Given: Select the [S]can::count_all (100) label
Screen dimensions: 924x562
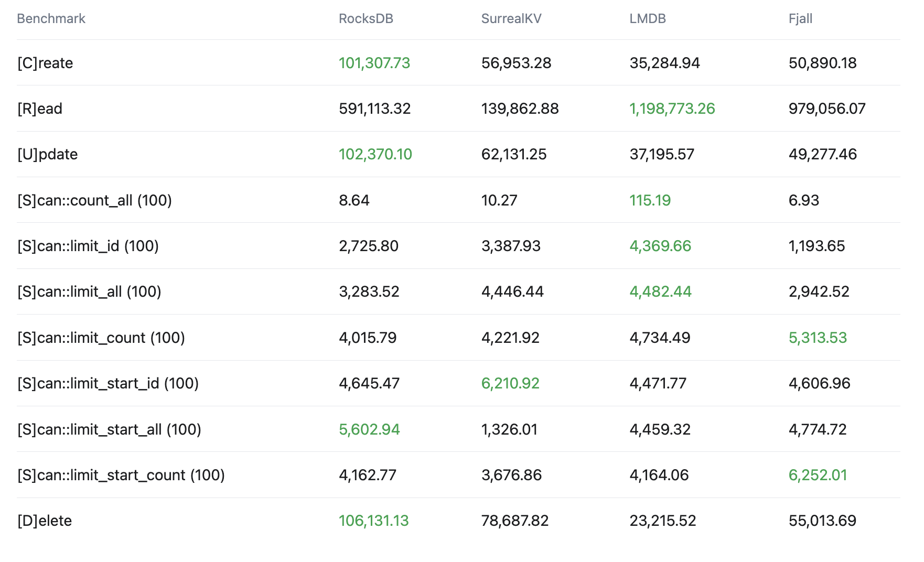Looking at the screenshot, I should 94,200.
